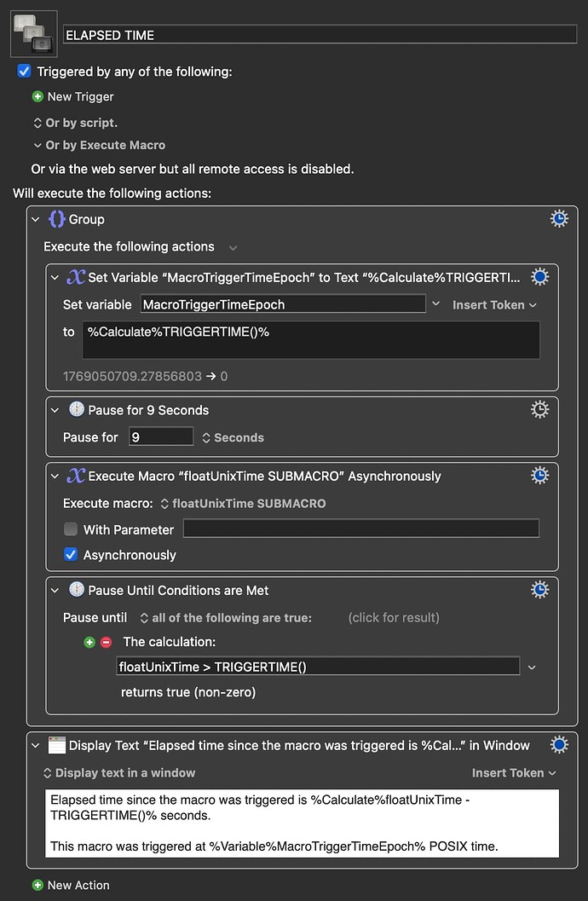Enable the With Parameter checkbox
588x901 pixels.
71,529
